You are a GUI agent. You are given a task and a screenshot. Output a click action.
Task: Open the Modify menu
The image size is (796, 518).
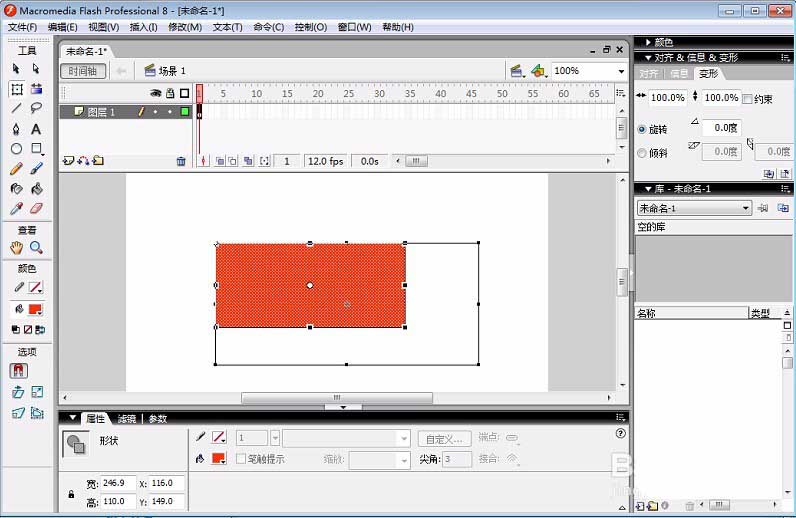185,27
